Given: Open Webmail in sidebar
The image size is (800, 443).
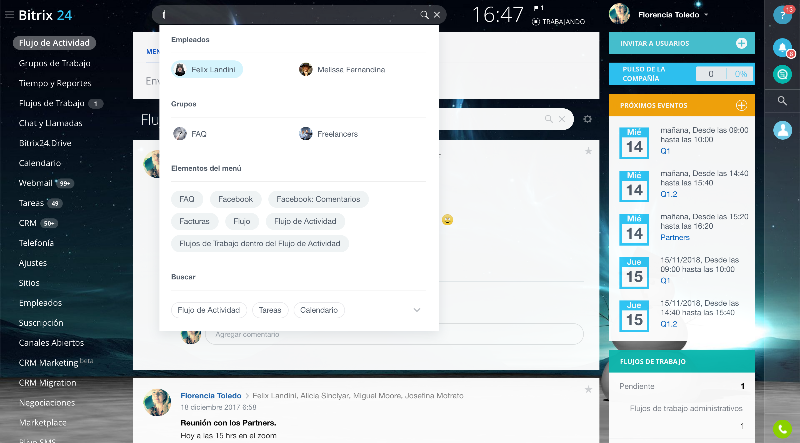Looking at the screenshot, I should (x=36, y=183).
